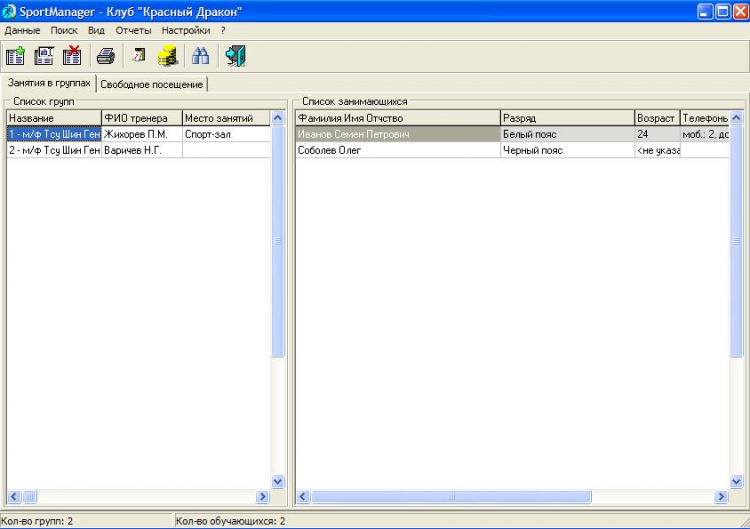Click groups list scroll down arrow
The height and width of the screenshot is (529, 750).
[x=277, y=481]
